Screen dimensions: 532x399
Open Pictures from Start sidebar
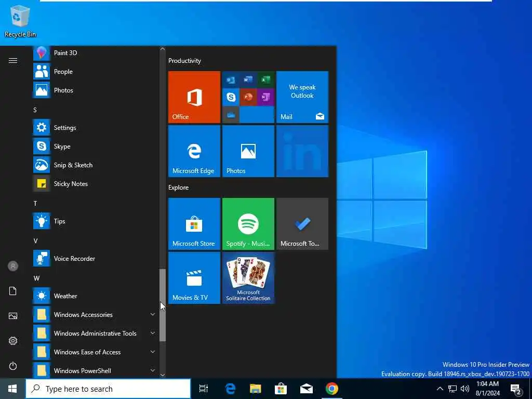point(13,316)
